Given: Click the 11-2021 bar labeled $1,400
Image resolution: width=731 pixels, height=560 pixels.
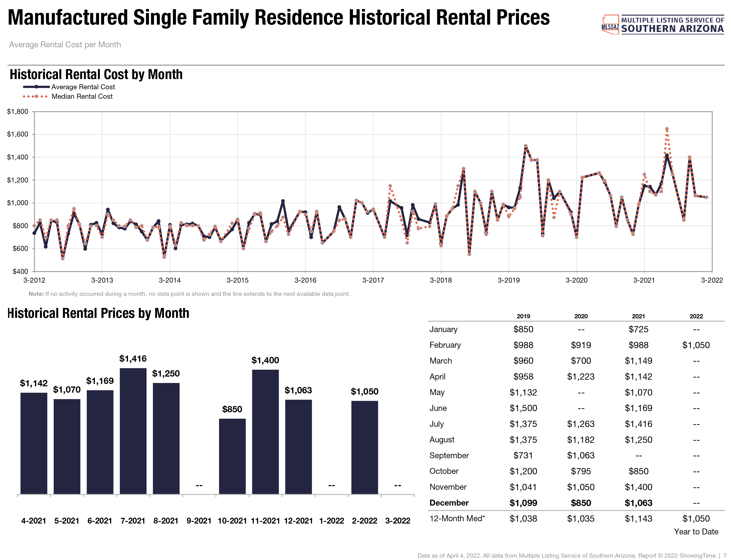Looking at the screenshot, I should coord(265,432).
